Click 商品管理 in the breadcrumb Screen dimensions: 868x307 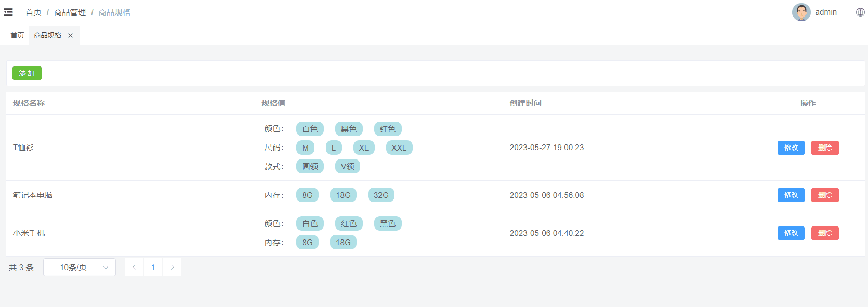click(x=70, y=12)
